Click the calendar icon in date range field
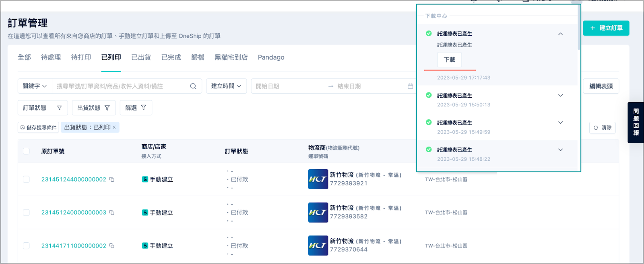The image size is (644, 264). [410, 86]
